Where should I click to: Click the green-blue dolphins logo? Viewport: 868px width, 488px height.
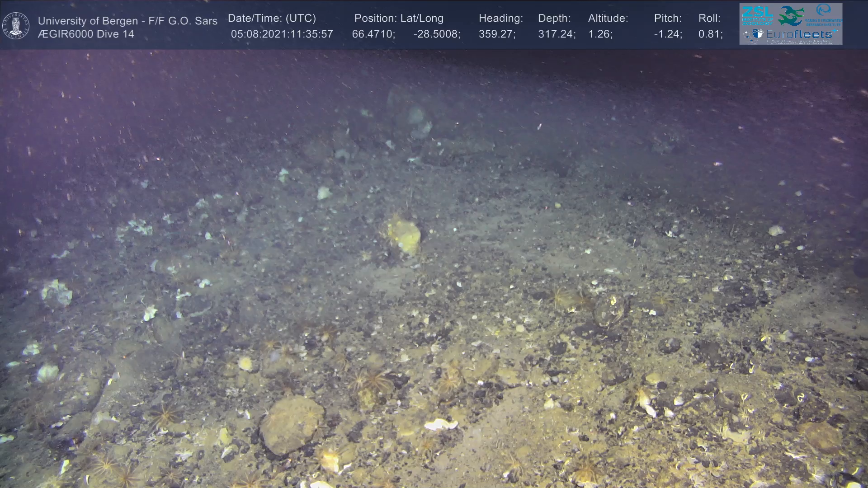coord(791,15)
